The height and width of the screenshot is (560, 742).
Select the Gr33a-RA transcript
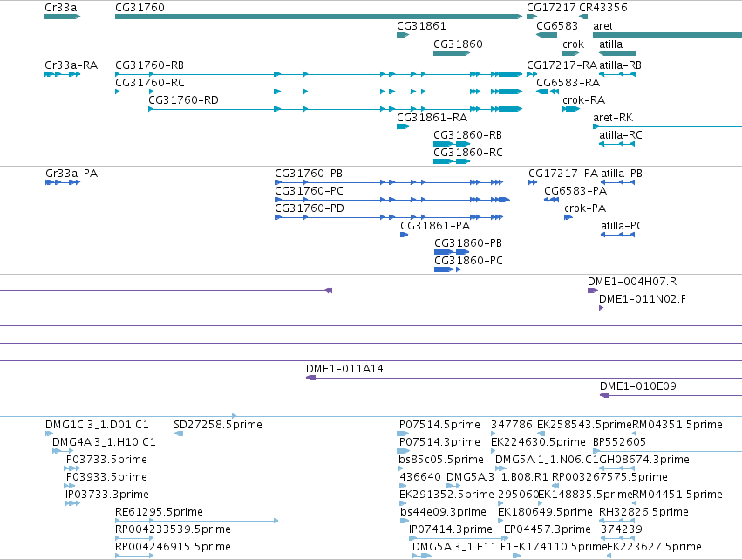coord(63,74)
